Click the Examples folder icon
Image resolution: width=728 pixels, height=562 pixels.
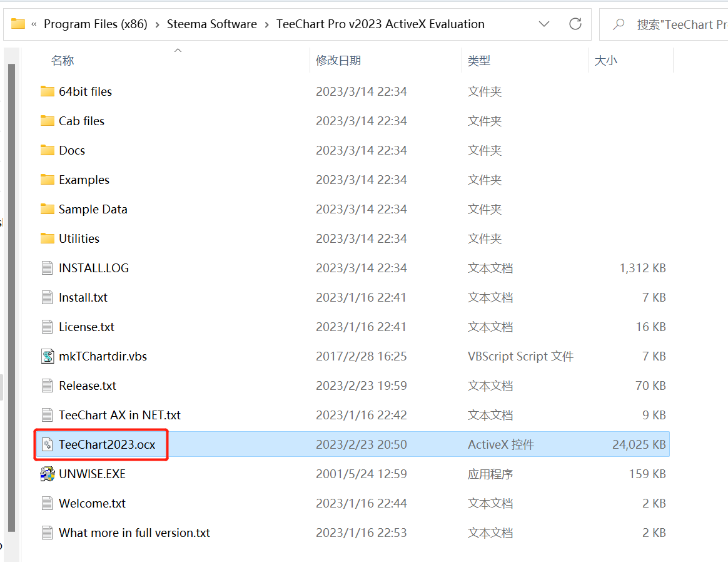48,180
